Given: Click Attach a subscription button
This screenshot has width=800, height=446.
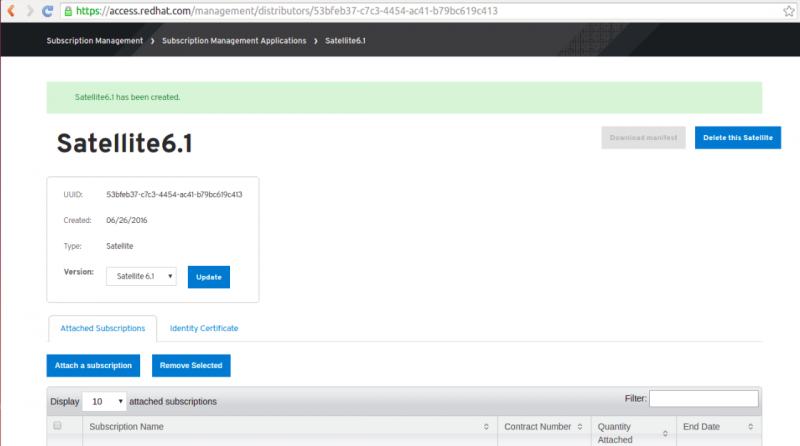Looking at the screenshot, I should pos(93,366).
